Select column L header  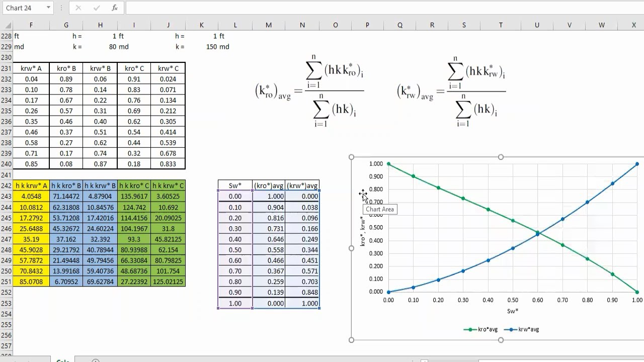click(235, 25)
